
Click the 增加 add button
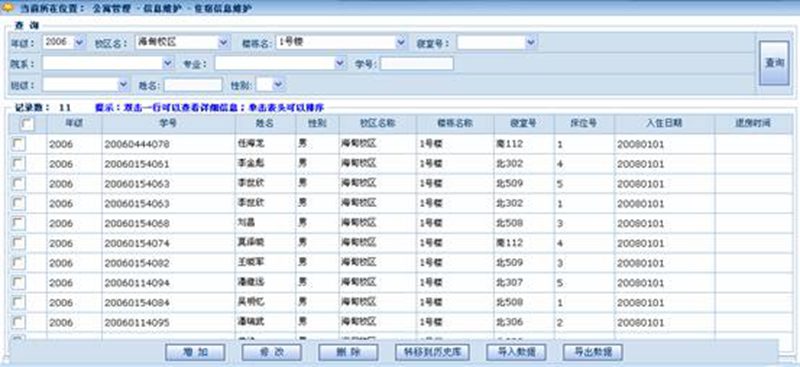click(195, 352)
